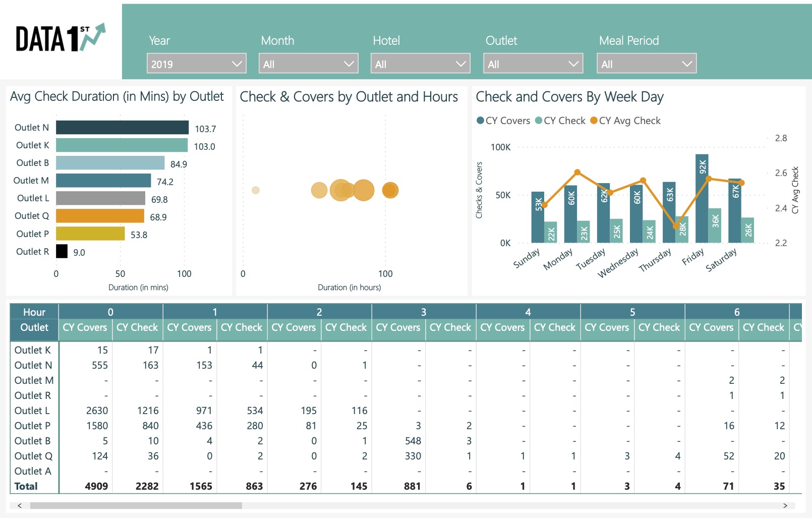The width and height of the screenshot is (812, 522).
Task: Toggle the CY Avg Check legend item
Action: coord(625,121)
